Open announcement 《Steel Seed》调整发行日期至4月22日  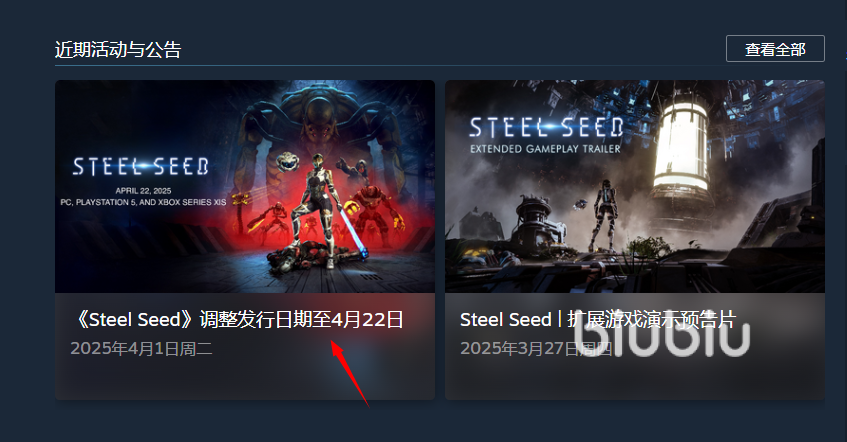click(238, 319)
